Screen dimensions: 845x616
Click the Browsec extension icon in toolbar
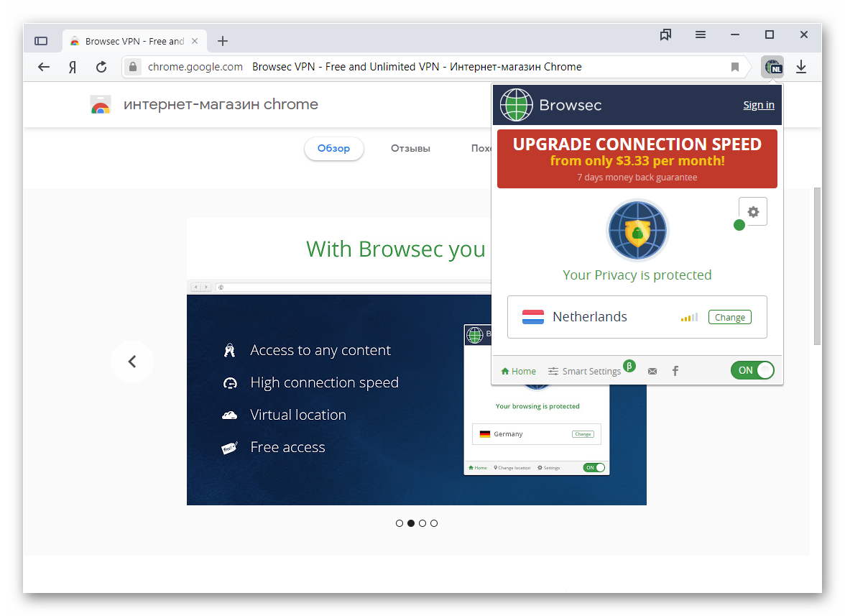pos(772,67)
